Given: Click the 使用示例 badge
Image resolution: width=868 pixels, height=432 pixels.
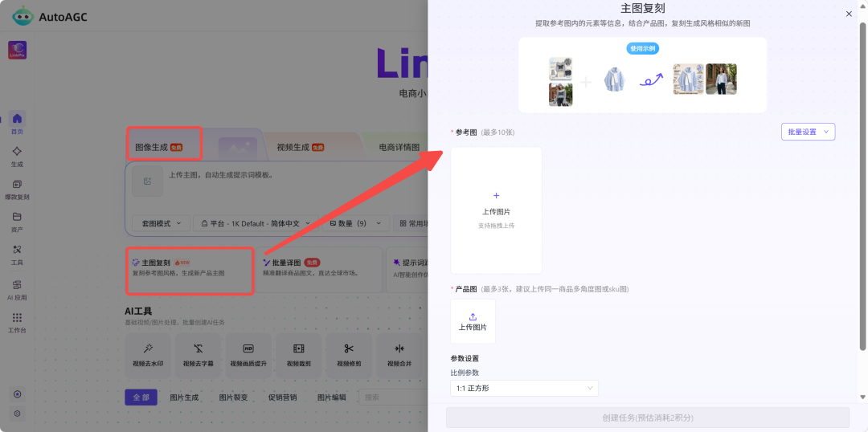Looking at the screenshot, I should (643, 48).
